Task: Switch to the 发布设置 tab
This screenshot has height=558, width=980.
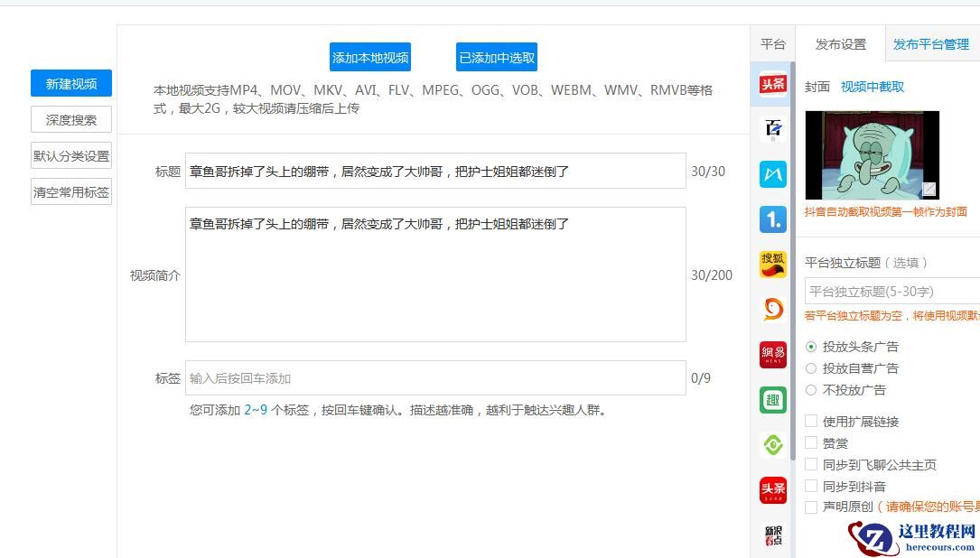Action: point(841,44)
